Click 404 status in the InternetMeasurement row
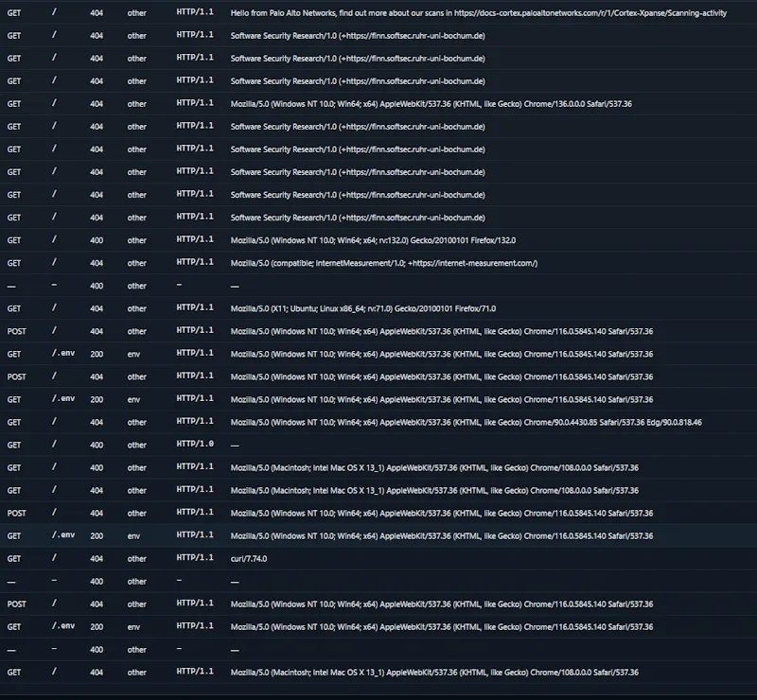757x700 pixels. (97, 263)
